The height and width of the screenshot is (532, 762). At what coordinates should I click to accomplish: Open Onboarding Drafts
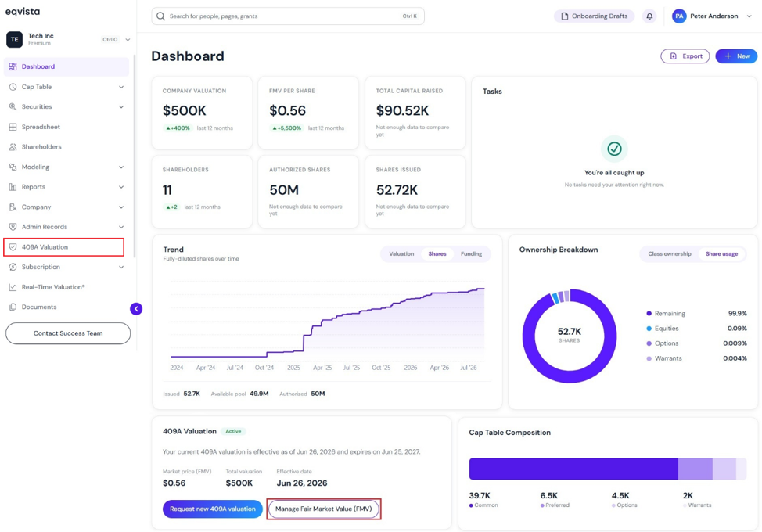(x=595, y=16)
